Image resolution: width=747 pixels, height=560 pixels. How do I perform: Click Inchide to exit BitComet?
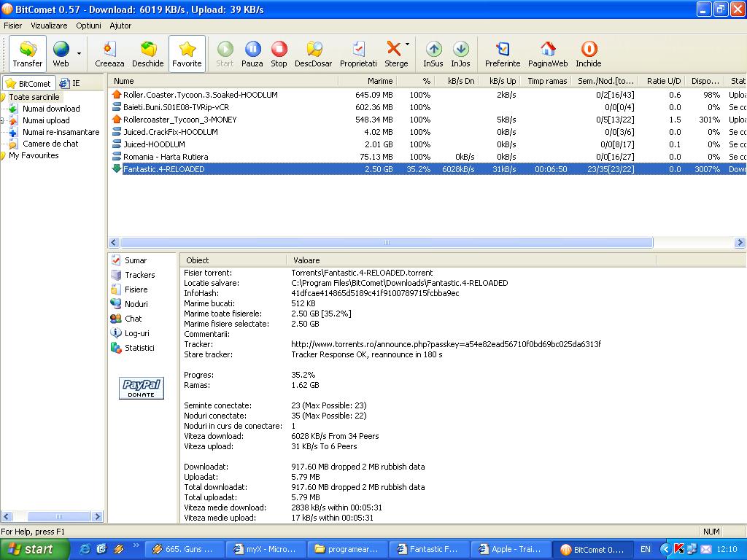(x=589, y=54)
